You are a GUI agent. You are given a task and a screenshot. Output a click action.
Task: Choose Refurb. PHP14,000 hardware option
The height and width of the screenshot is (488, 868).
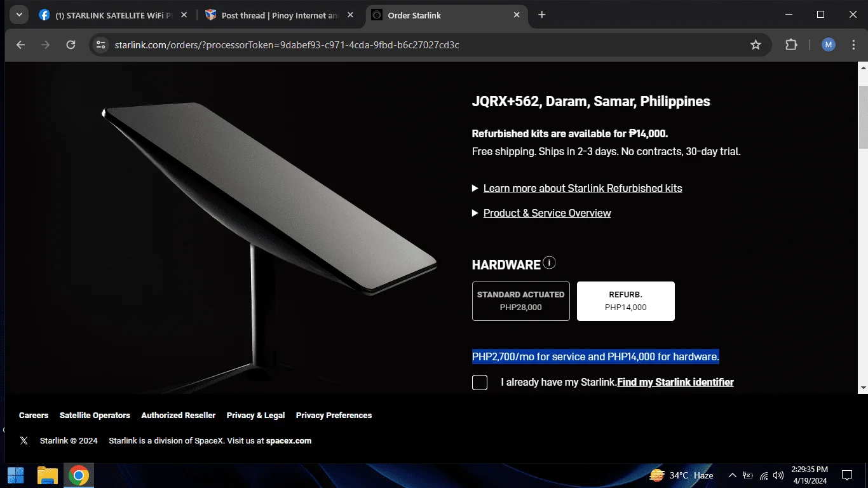pyautogui.click(x=626, y=301)
